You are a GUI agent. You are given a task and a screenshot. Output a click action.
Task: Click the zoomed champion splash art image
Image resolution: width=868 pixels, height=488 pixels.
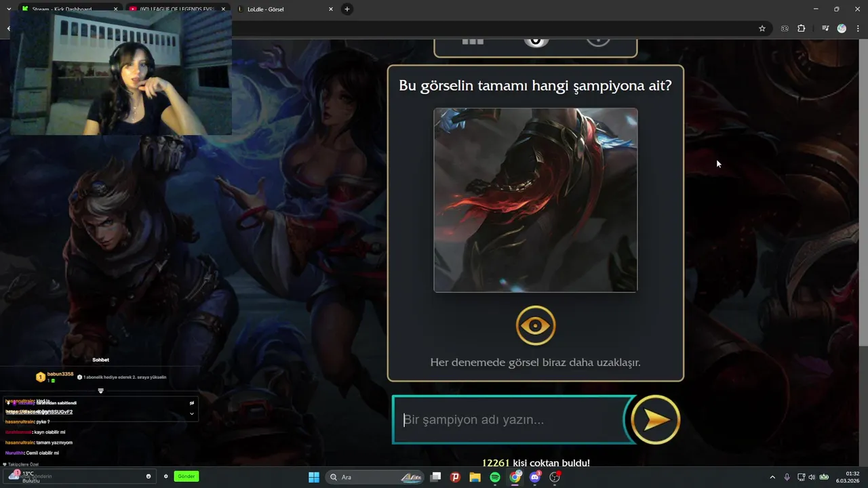(x=535, y=200)
